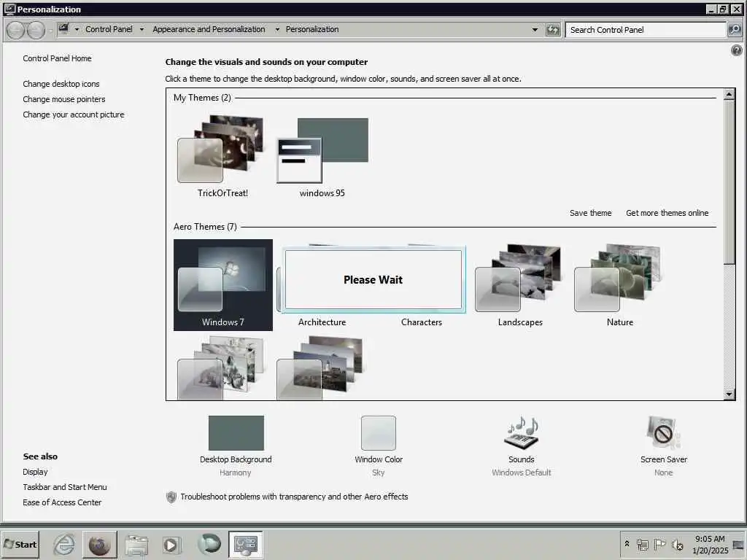Screen dimensions: 747x560
Task: Click the Forward navigation arrow button
Action: pyautogui.click(x=36, y=30)
